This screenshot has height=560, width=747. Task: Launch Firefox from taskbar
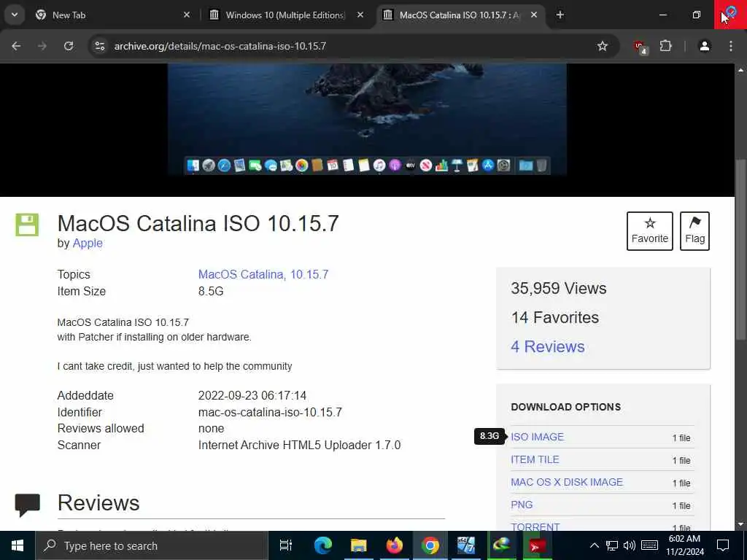click(394, 545)
